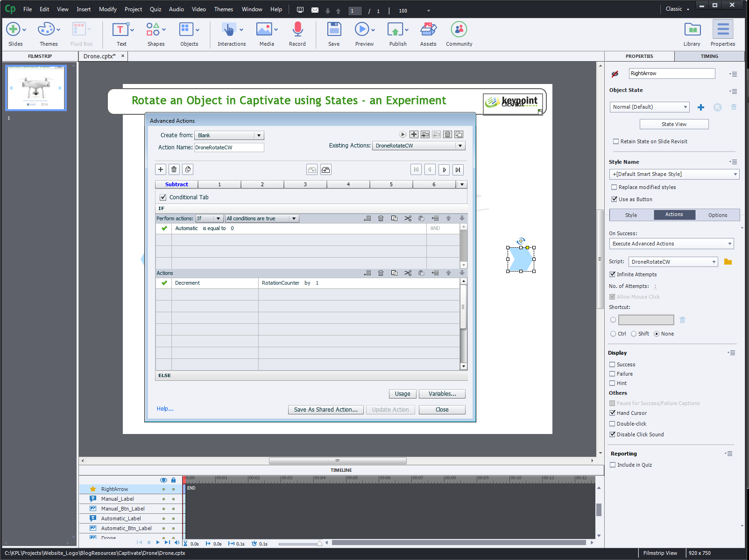Switch to the Timing tab

point(709,56)
